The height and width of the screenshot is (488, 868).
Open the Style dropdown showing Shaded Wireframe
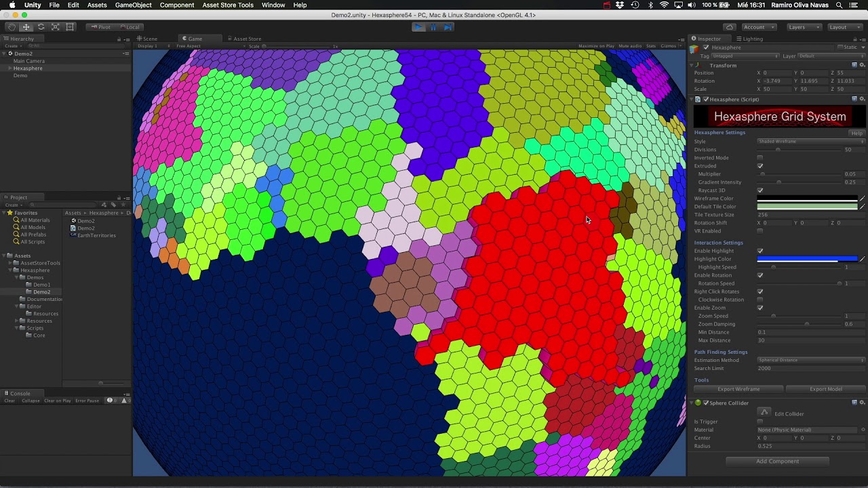coord(811,142)
